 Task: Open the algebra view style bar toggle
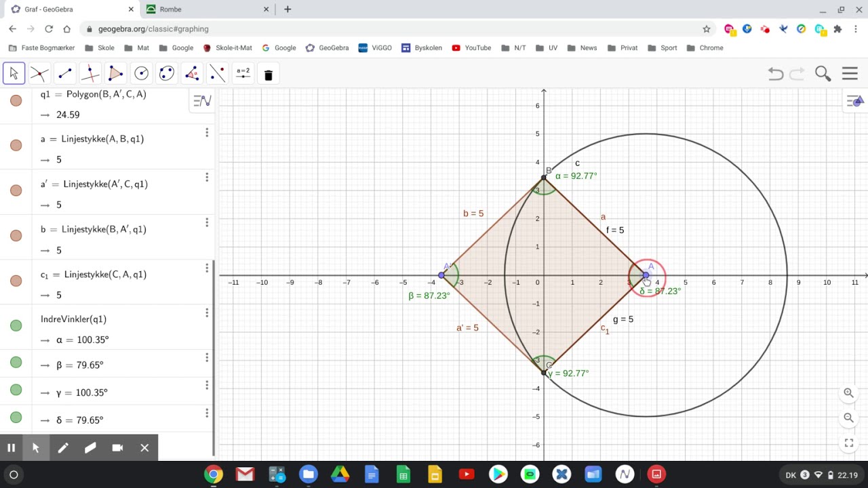pos(202,101)
